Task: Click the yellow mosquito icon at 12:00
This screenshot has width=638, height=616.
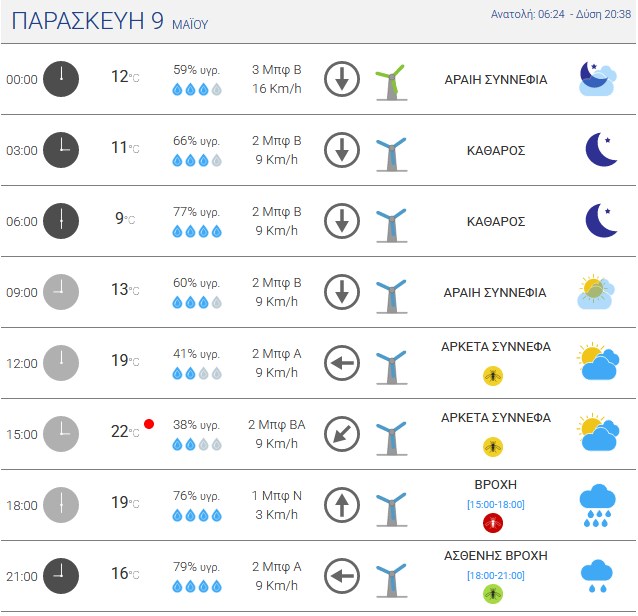Action: click(x=493, y=376)
